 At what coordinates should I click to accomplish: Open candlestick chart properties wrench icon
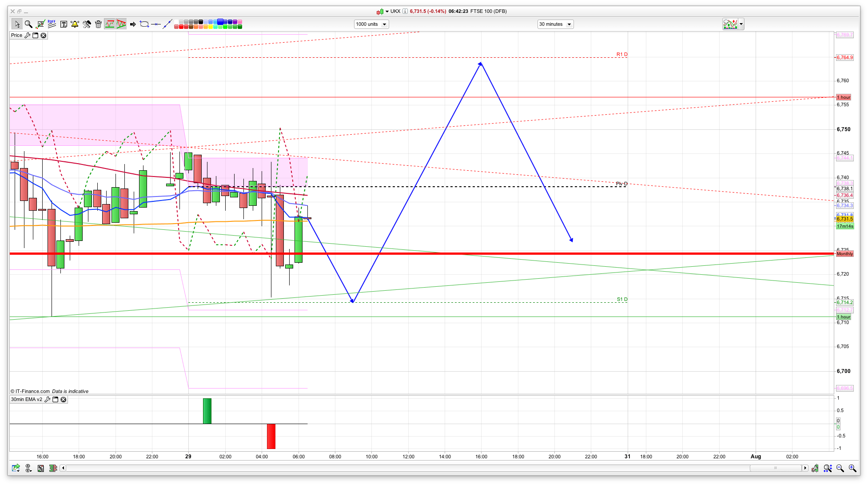[815, 468]
